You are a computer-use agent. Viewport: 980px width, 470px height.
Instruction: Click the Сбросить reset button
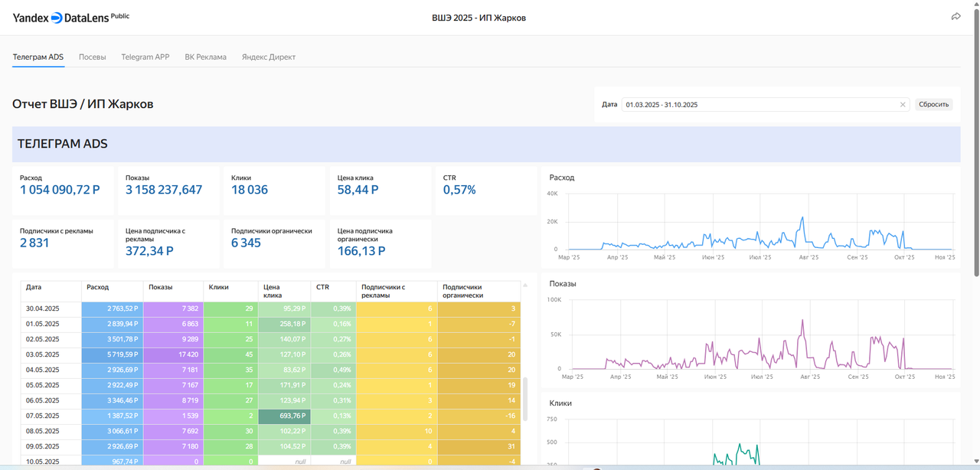934,105
